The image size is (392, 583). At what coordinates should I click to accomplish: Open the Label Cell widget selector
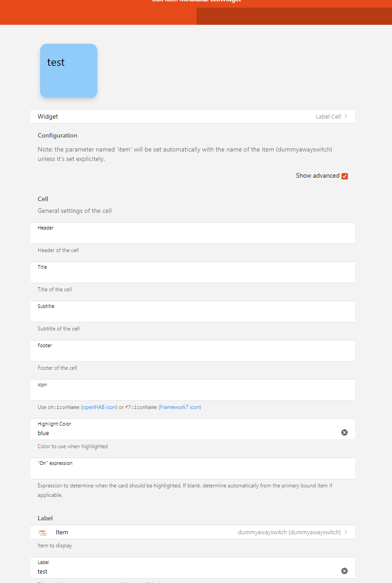pyautogui.click(x=328, y=116)
